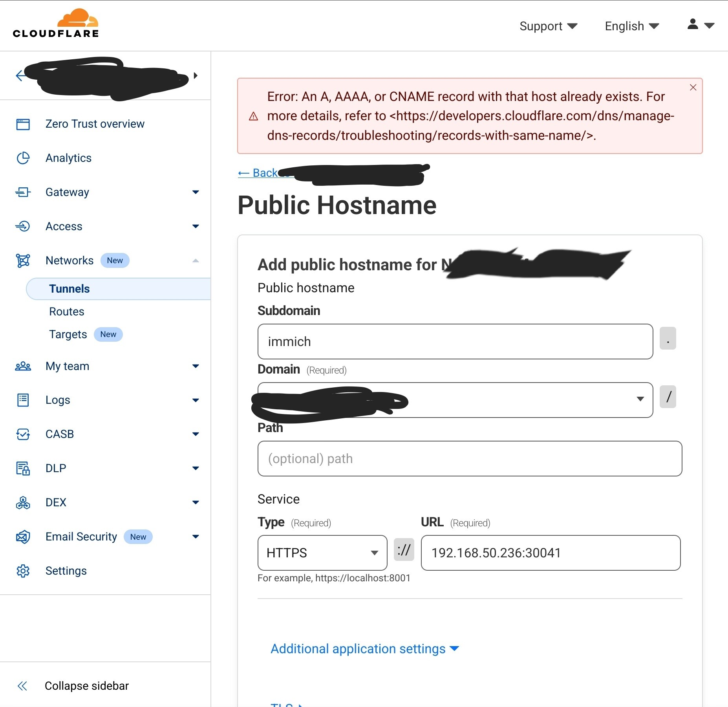Click the DLP icon
This screenshot has width=728, height=707.
(23, 468)
